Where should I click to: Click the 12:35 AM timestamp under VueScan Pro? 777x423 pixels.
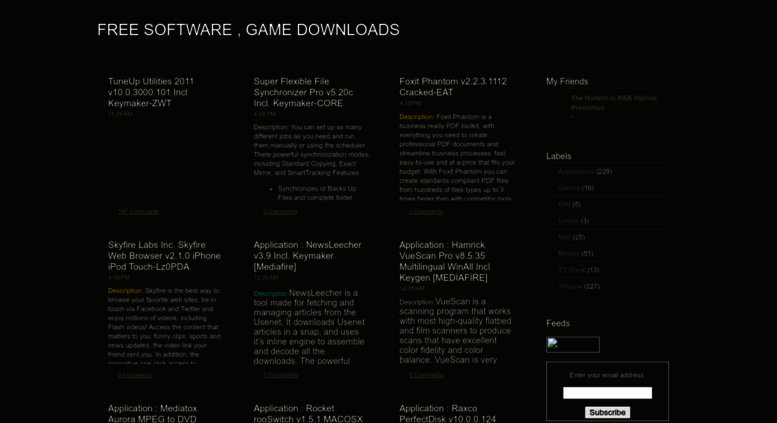411,288
